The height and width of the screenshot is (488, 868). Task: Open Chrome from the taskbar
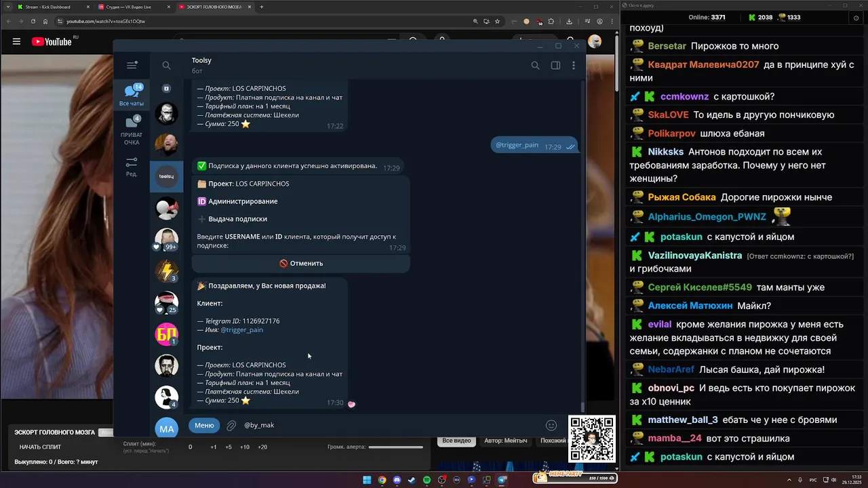coord(382,480)
